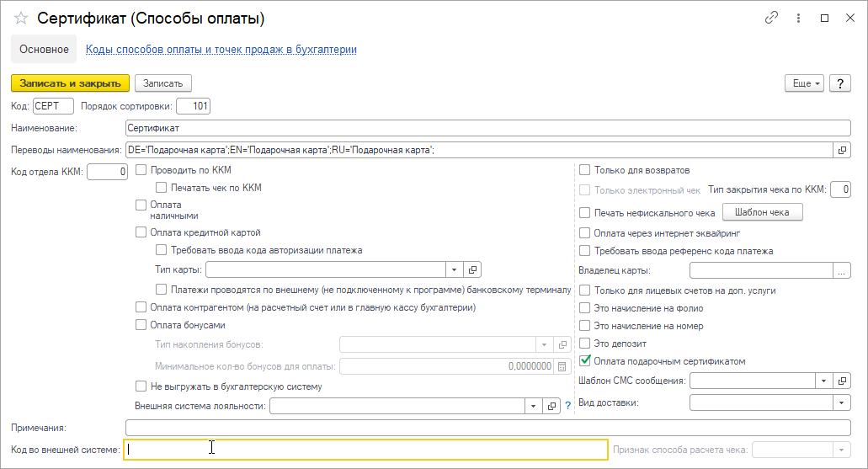
Task: Open Коды способов оплаты и точек продаж link
Action: [x=221, y=50]
